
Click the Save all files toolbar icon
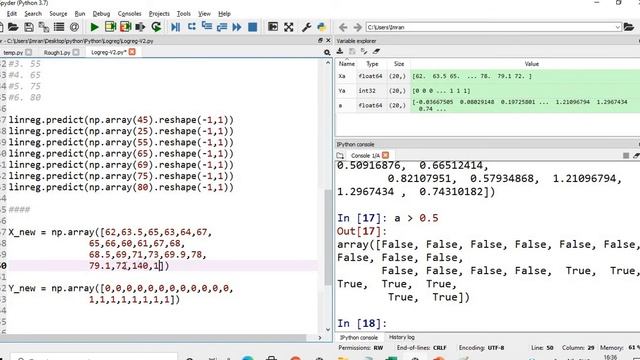point(44,27)
